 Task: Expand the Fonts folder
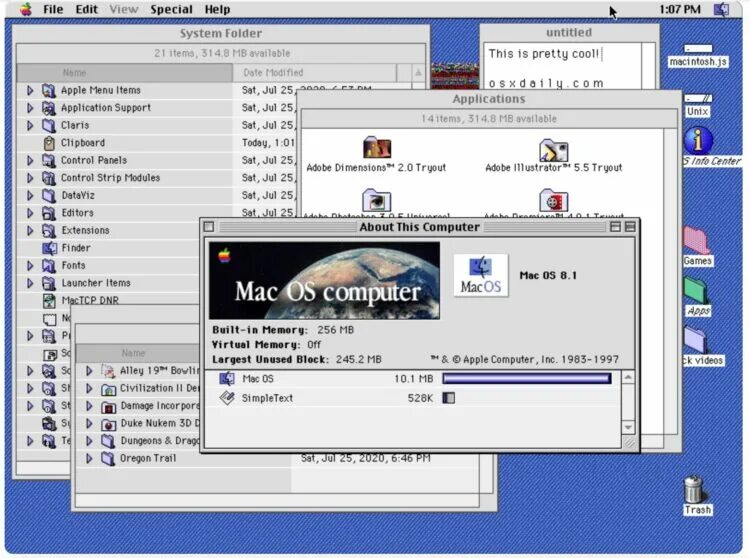coord(30,265)
